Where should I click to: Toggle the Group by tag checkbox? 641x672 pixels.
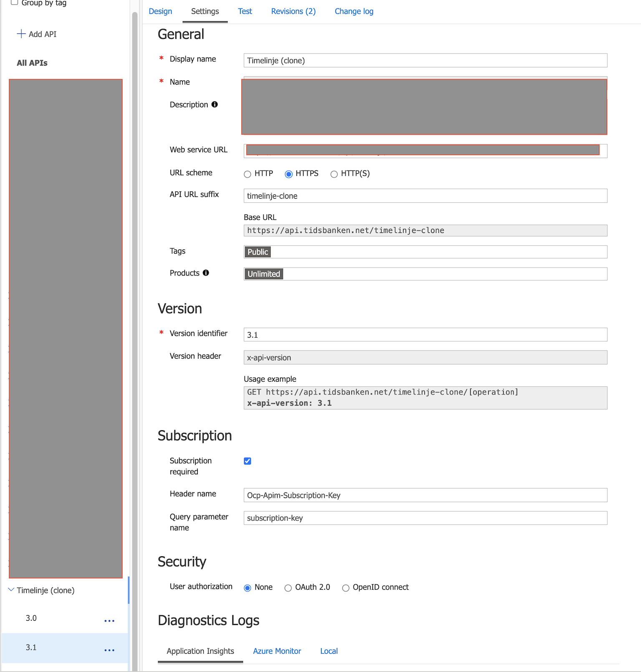tap(14, 2)
